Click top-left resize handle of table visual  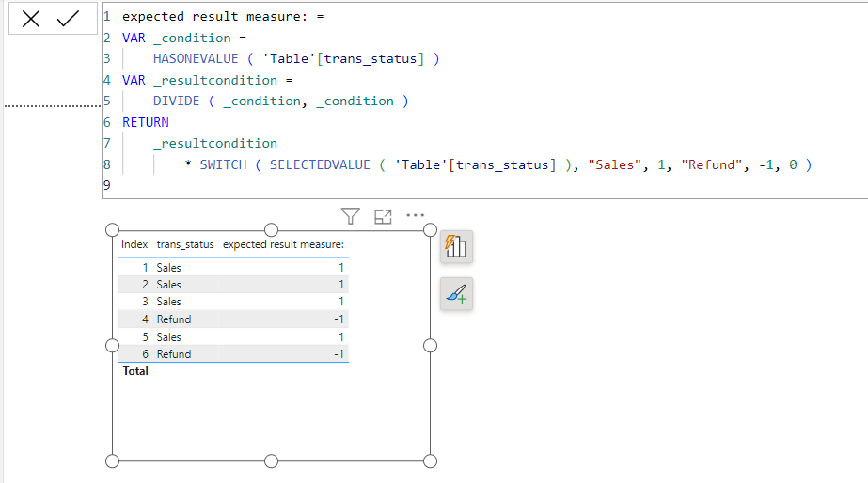pos(112,229)
